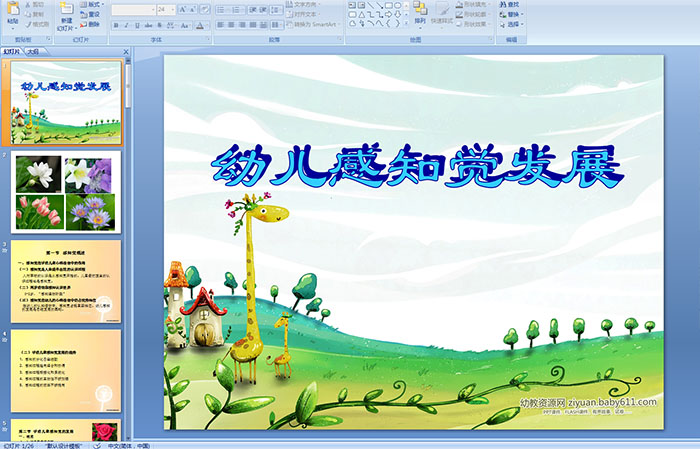This screenshot has width=700, height=449.
Task: Click the Character Spacing AV icon
Action: [171, 25]
